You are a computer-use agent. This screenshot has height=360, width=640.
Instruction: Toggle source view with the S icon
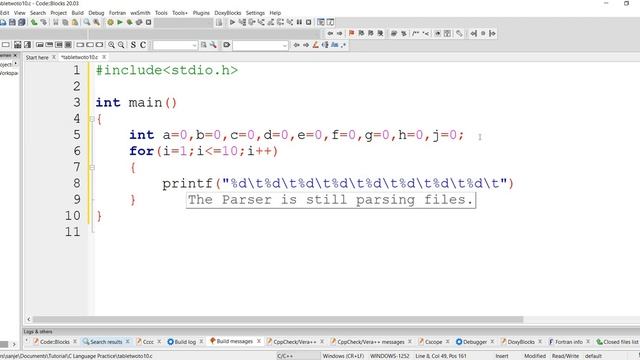pos(133,45)
